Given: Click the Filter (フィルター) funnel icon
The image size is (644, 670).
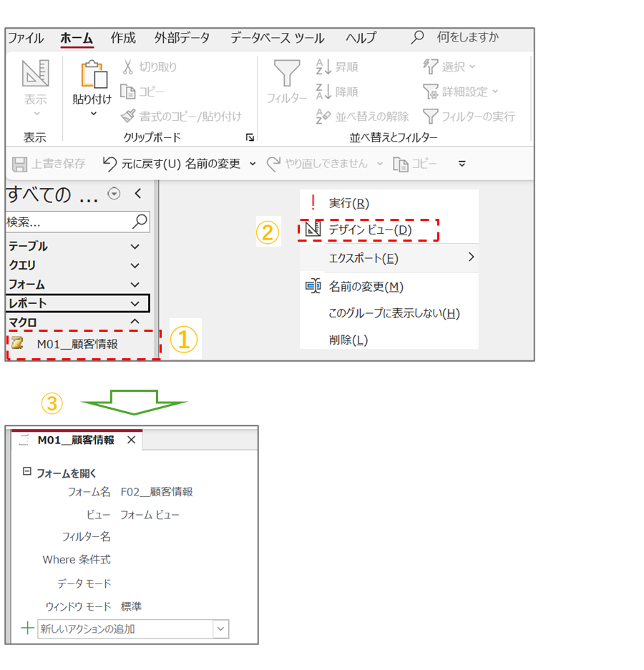Looking at the screenshot, I should pyautogui.click(x=287, y=74).
